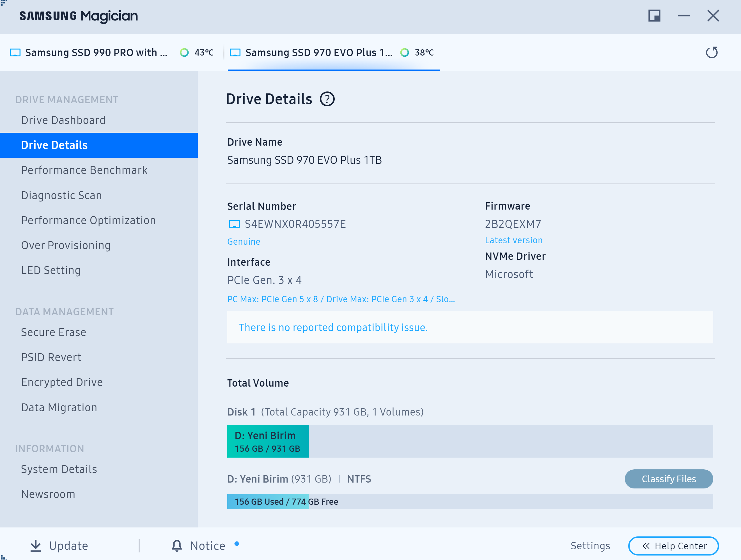Click the PCIe Gen. 3 x 4 interface value
Viewport: 741px width, 560px height.
pos(264,280)
